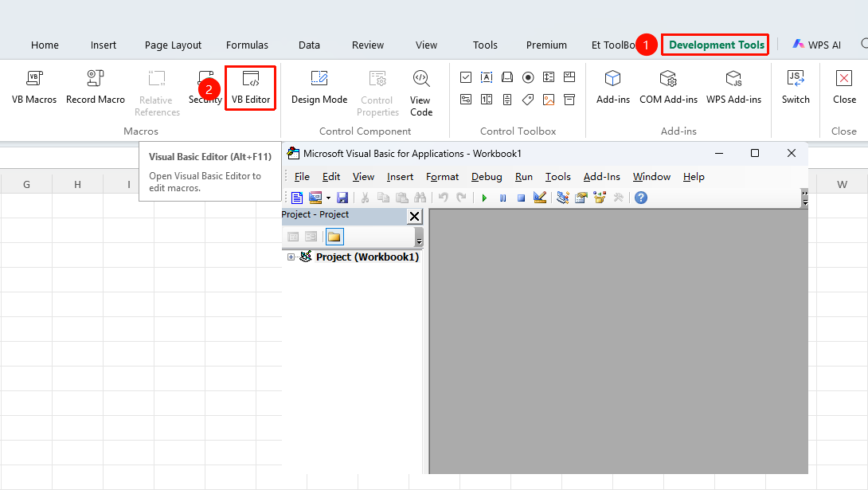Switch to the Formulas ribbon tab
The width and height of the screenshot is (868, 490).
tap(247, 45)
